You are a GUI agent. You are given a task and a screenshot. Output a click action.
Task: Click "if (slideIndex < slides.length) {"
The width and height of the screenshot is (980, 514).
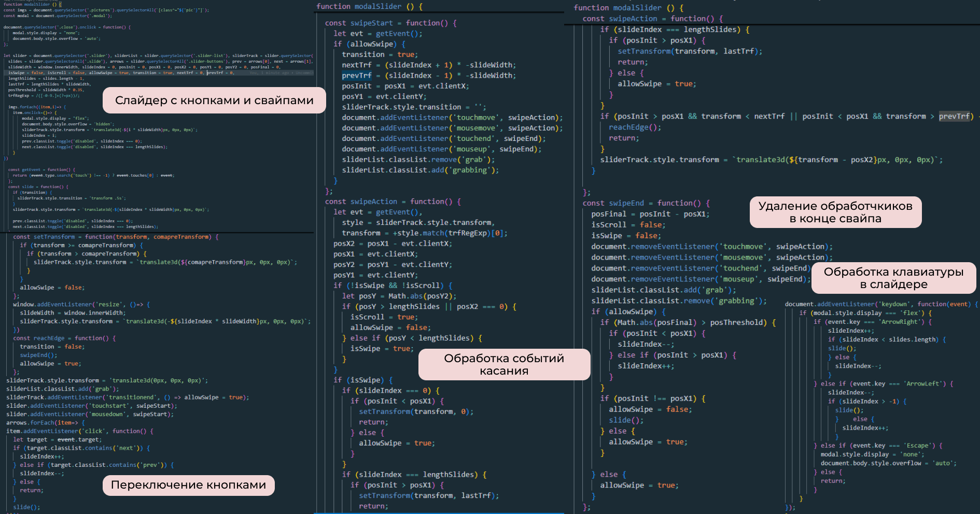click(887, 339)
